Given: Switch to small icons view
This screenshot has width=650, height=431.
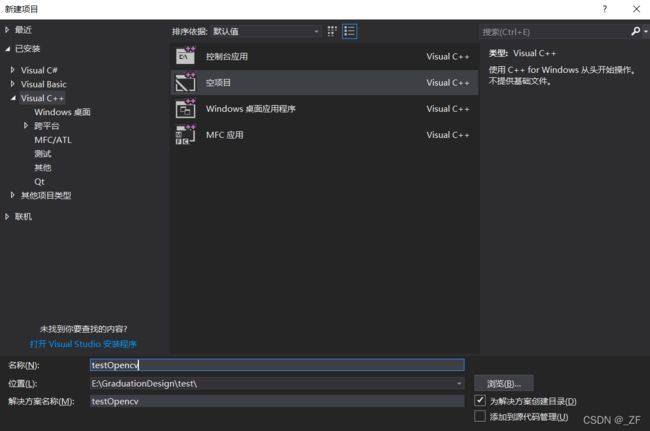Looking at the screenshot, I should (332, 31).
